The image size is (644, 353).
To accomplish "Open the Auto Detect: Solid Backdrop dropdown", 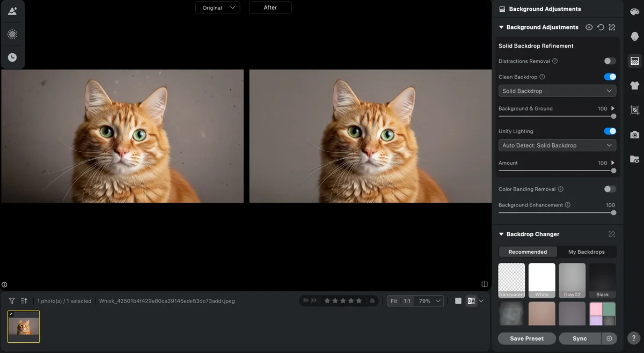I will coord(557,145).
